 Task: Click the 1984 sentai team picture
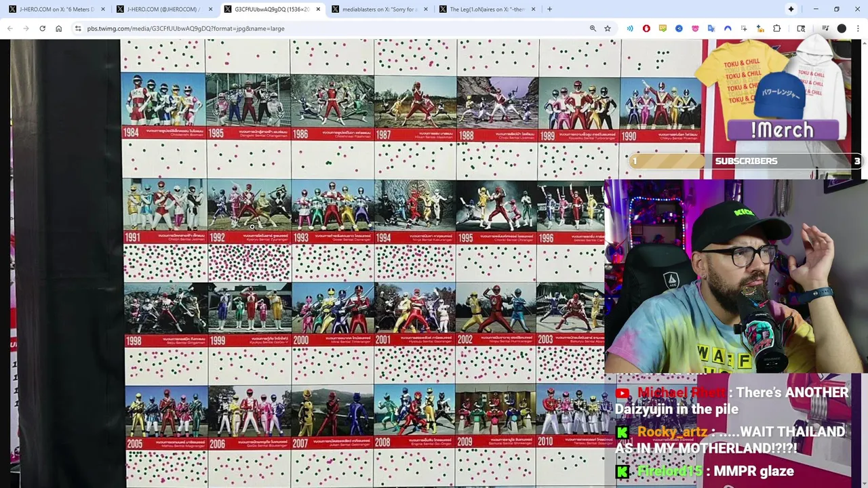(x=163, y=100)
